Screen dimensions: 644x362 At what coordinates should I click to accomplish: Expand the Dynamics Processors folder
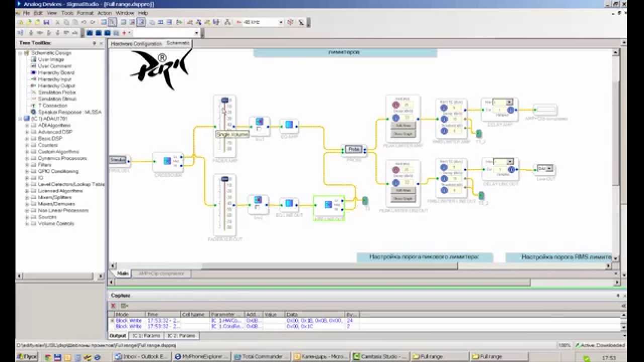(x=27, y=158)
